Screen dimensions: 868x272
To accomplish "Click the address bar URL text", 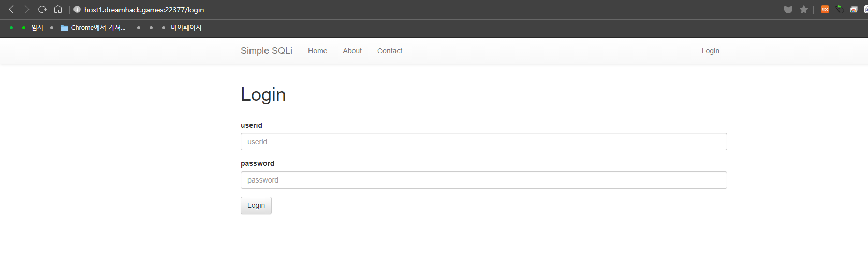I will coord(144,10).
